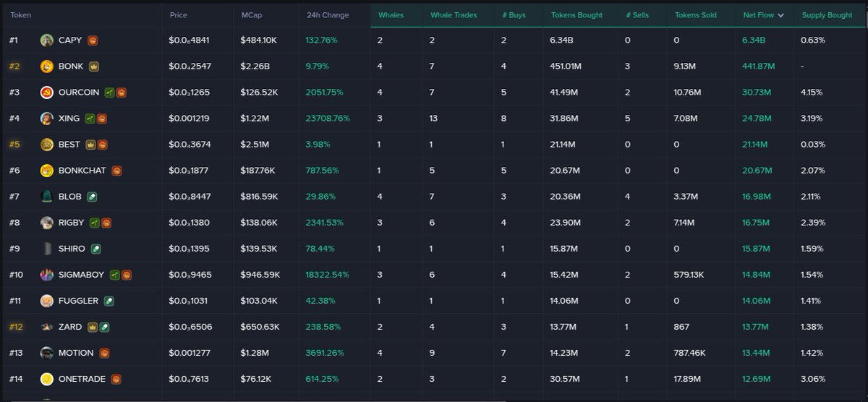Click the MOTION token avatar
Screen dimensions: 868x402
point(47,353)
